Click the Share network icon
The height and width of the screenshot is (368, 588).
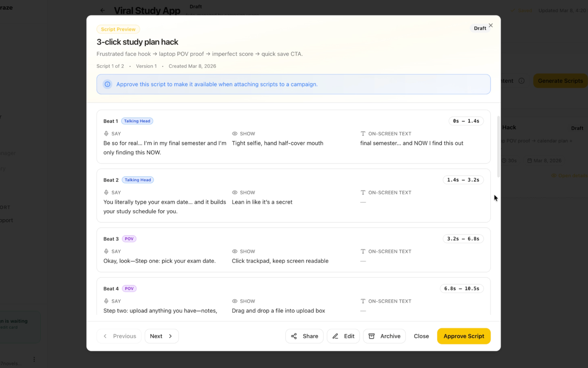(x=294, y=336)
